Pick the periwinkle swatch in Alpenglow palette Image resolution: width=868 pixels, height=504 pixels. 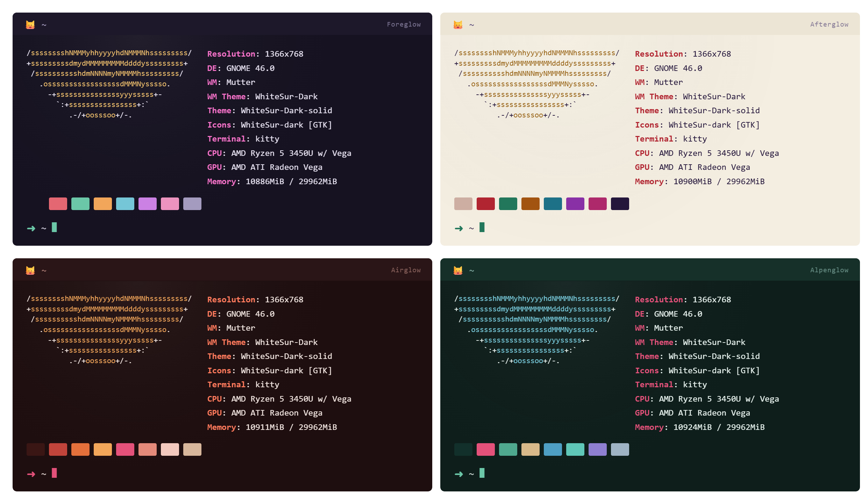click(598, 449)
